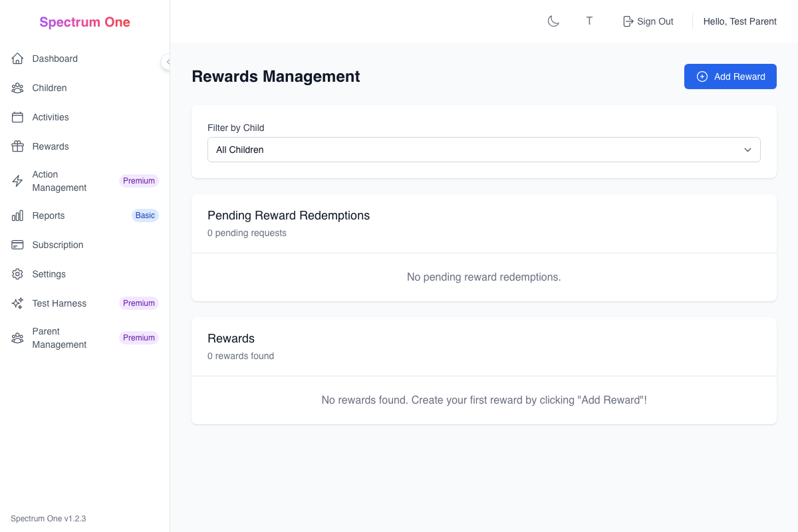Select the Rewards gift icon

17,146
